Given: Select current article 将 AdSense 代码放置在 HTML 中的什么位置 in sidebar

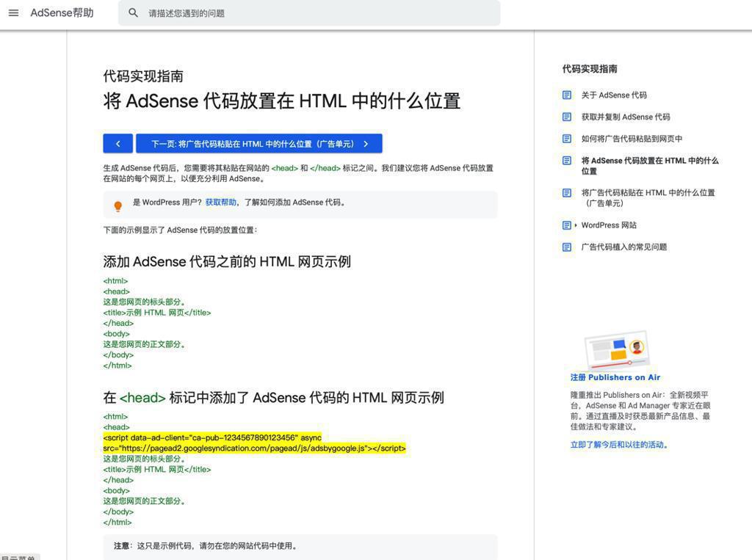Looking at the screenshot, I should click(x=650, y=165).
